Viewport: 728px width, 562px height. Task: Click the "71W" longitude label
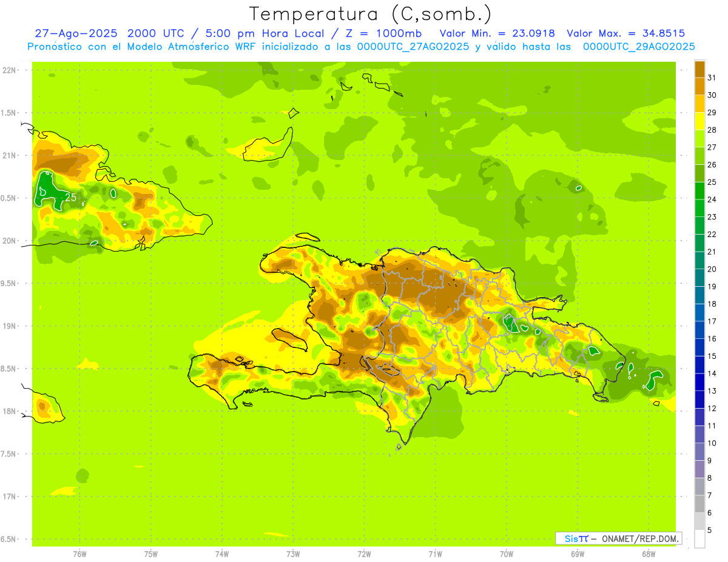pyautogui.click(x=436, y=554)
